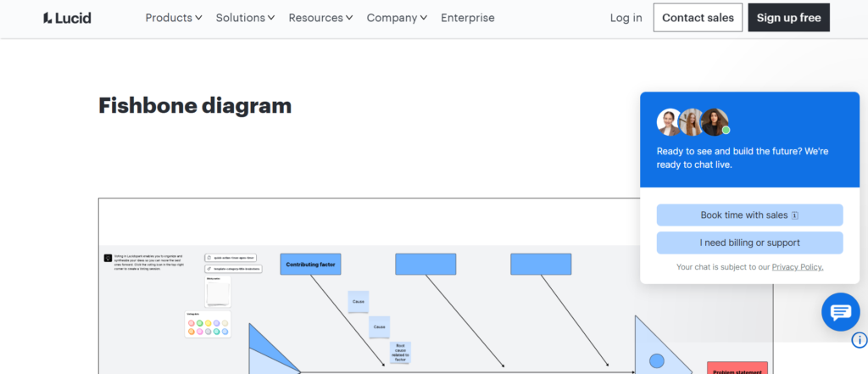This screenshot has width=868, height=374.
Task: Choose I need billing or support
Action: pos(749,243)
